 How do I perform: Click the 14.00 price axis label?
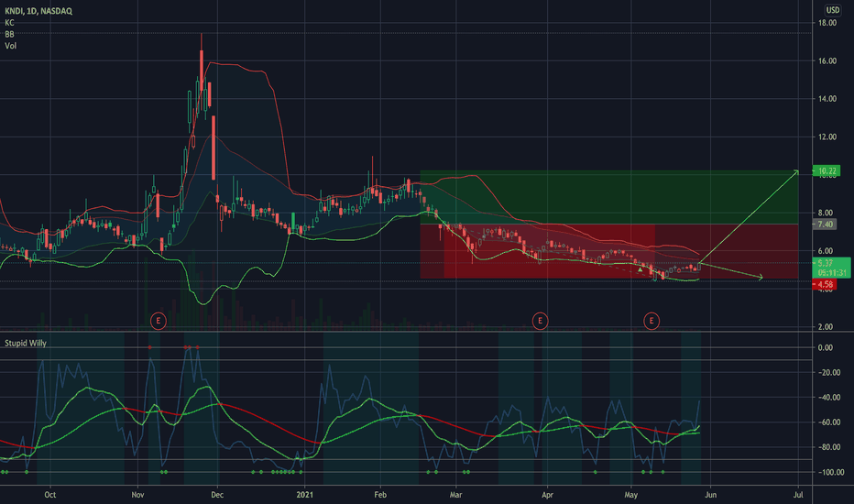[x=827, y=99]
